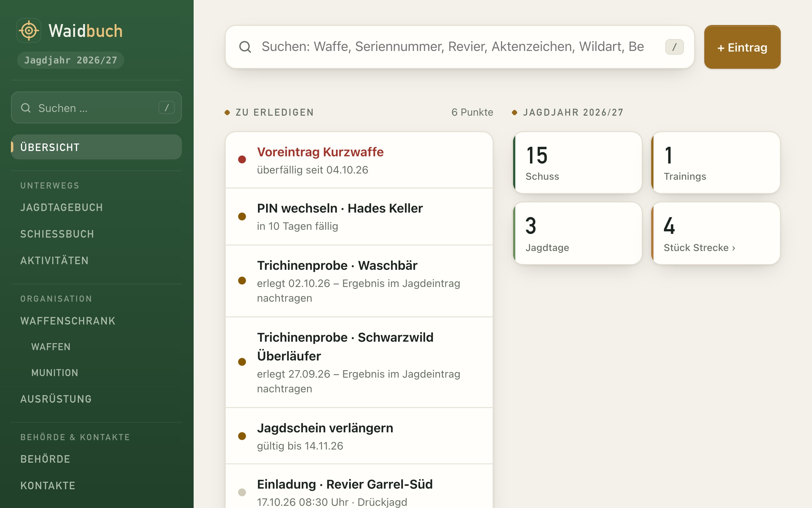Click the Waidbuch crosshair logo icon
The width and height of the screenshot is (812, 508).
(x=29, y=31)
